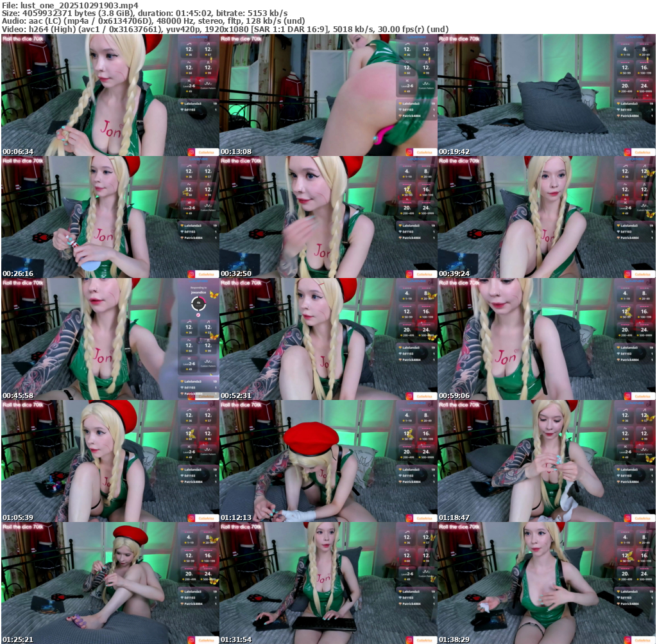Choose the thumbnail marked 00:32:50

[x=328, y=217]
